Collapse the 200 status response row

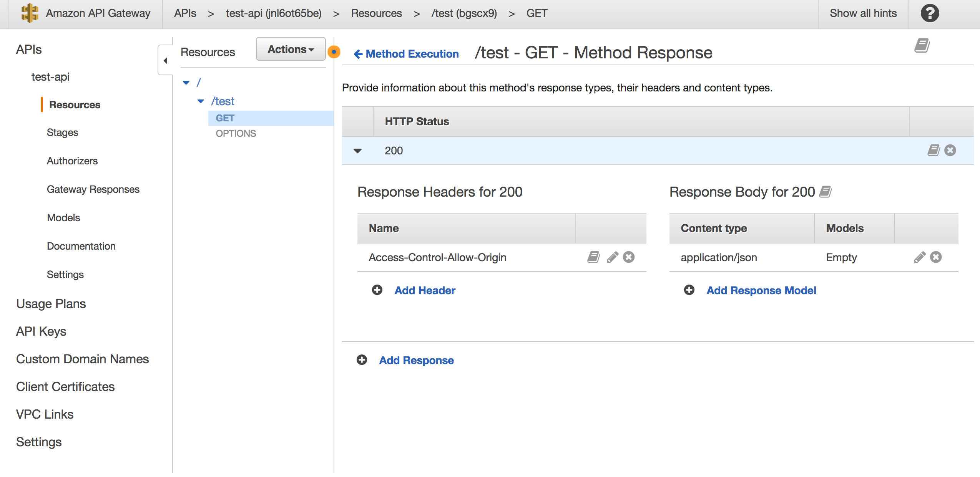pos(357,151)
